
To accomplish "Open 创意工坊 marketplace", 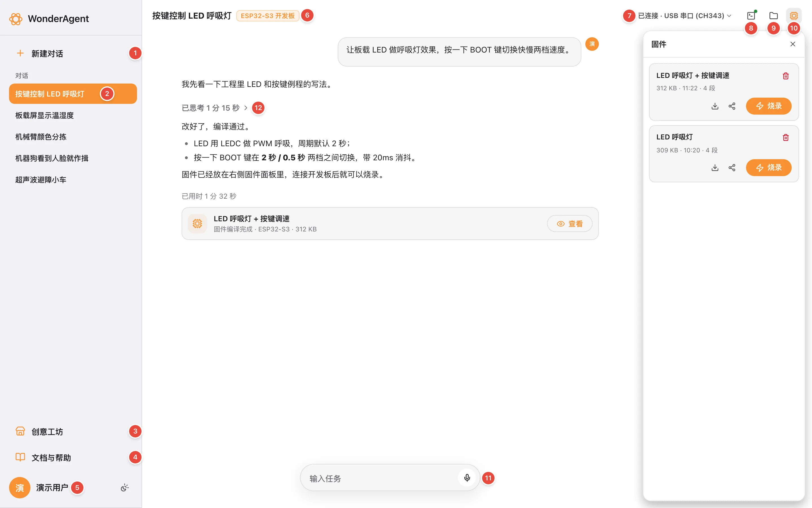I will (73, 432).
